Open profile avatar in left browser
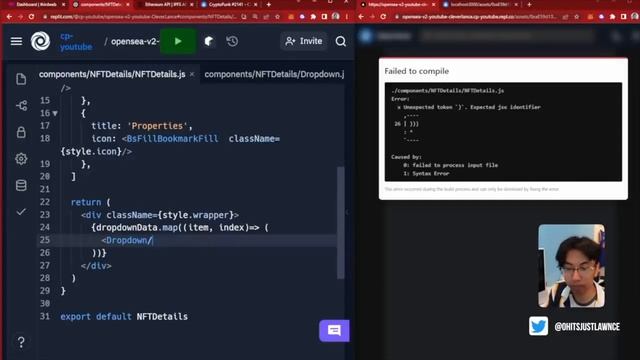 (x=336, y=17)
